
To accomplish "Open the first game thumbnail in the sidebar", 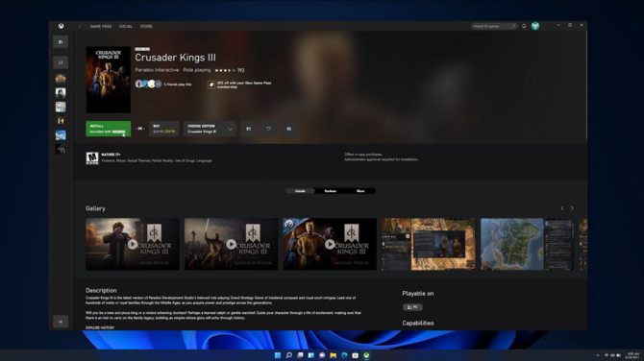I will click(61, 79).
